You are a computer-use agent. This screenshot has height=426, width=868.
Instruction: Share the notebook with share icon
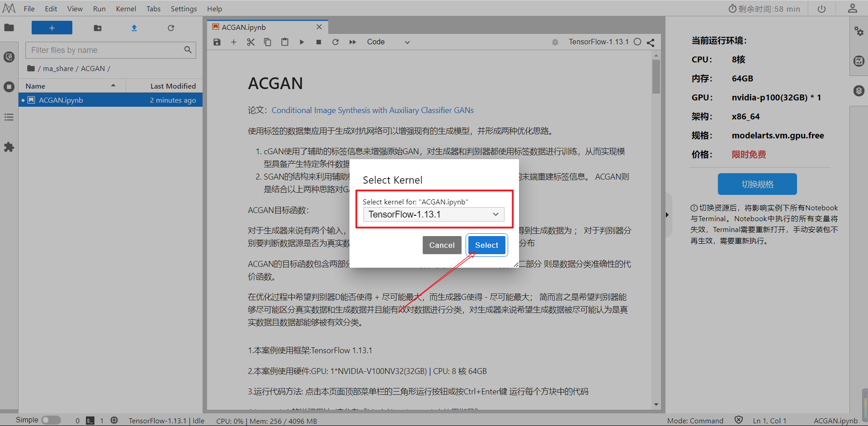(651, 43)
